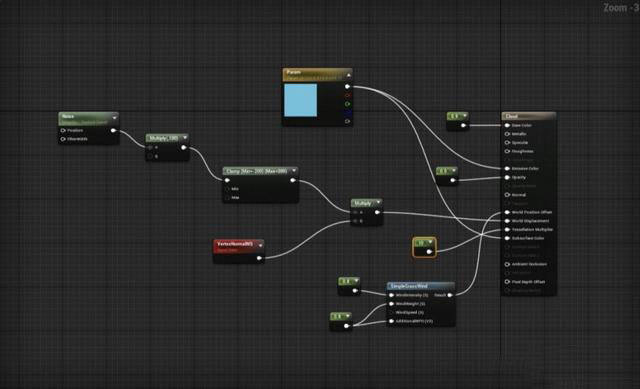Click the Multiply_100 node's A input pin
This screenshot has width=640, height=389.
click(x=150, y=147)
